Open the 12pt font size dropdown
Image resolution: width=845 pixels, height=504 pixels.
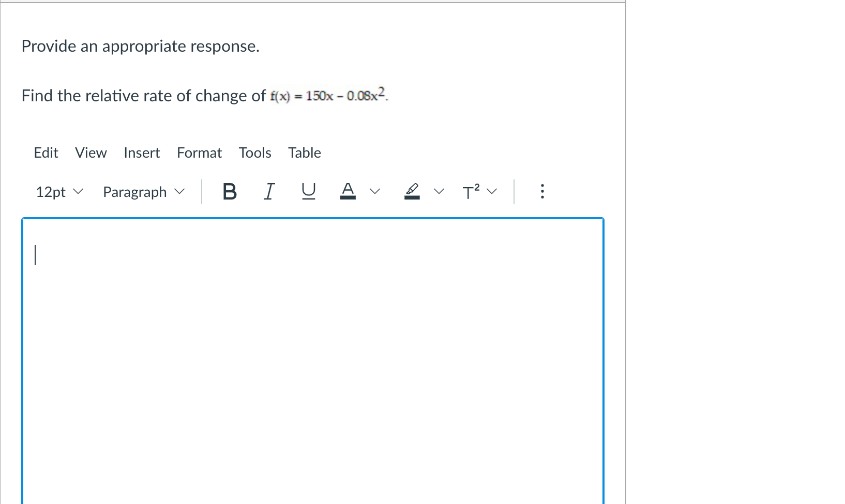tap(58, 192)
